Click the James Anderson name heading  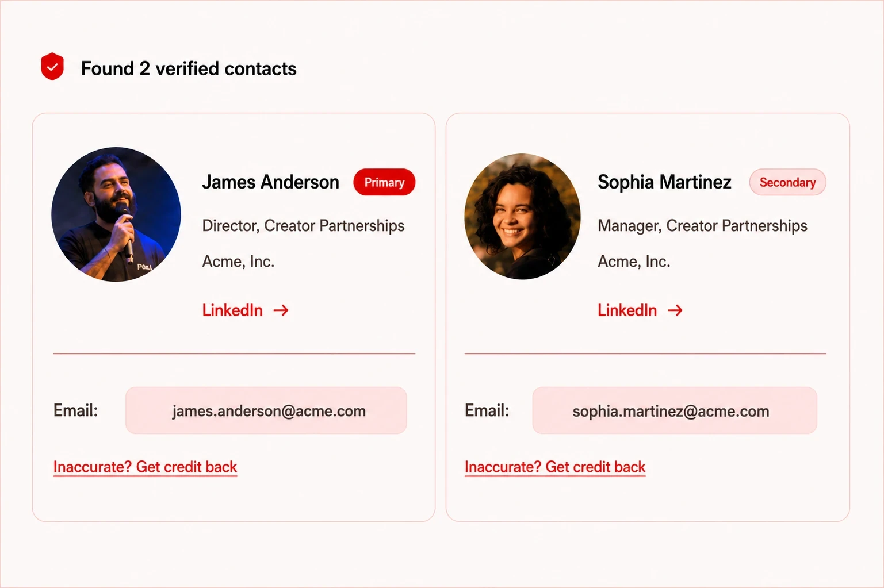(x=270, y=182)
